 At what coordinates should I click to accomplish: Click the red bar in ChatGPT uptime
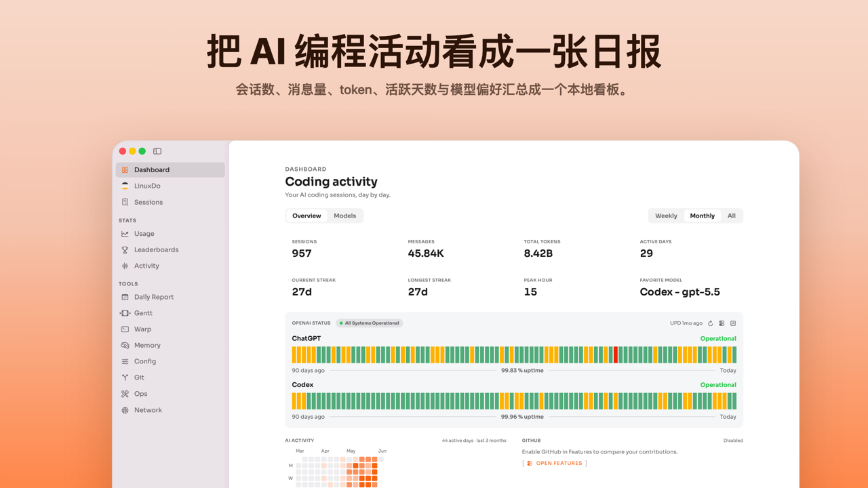[x=616, y=354]
